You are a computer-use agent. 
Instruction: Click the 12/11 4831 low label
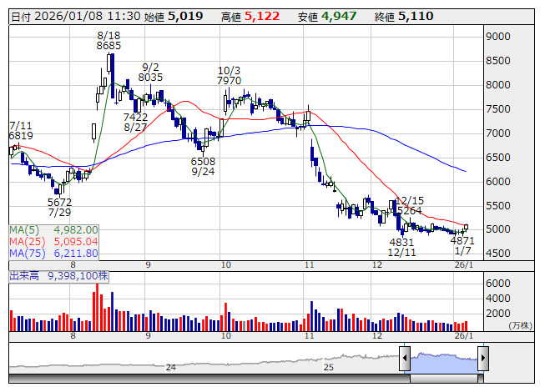coord(401,247)
